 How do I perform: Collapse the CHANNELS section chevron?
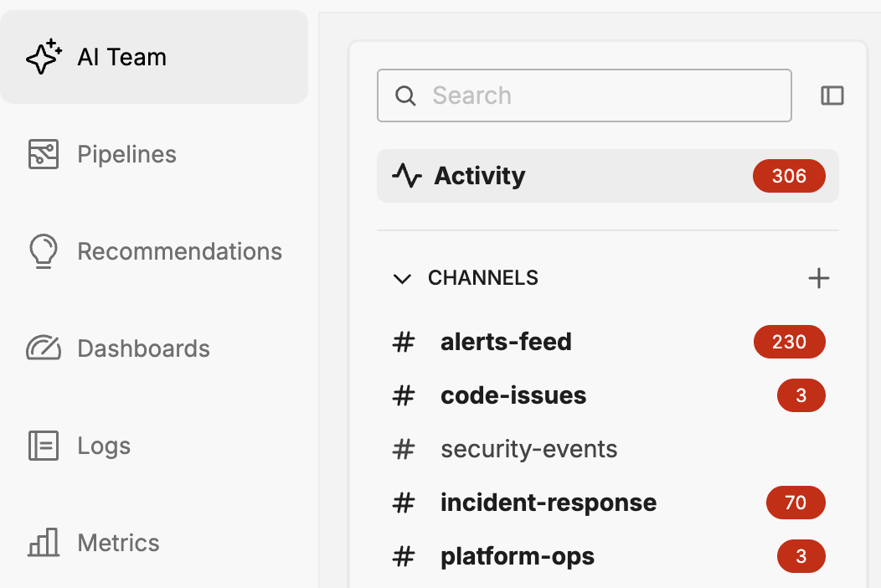(403, 278)
